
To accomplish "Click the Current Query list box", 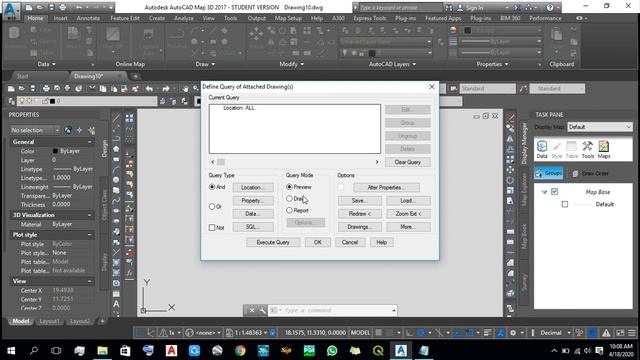I will point(295,129).
